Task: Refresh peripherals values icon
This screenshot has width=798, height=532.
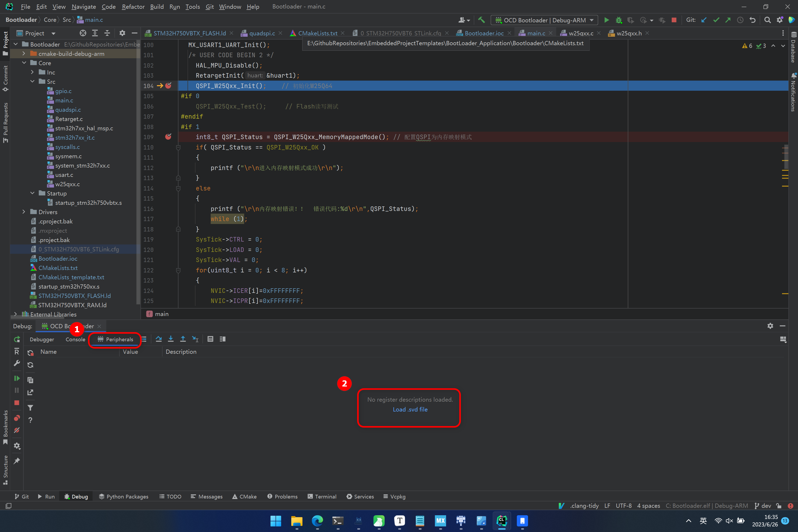Action: coord(30,365)
